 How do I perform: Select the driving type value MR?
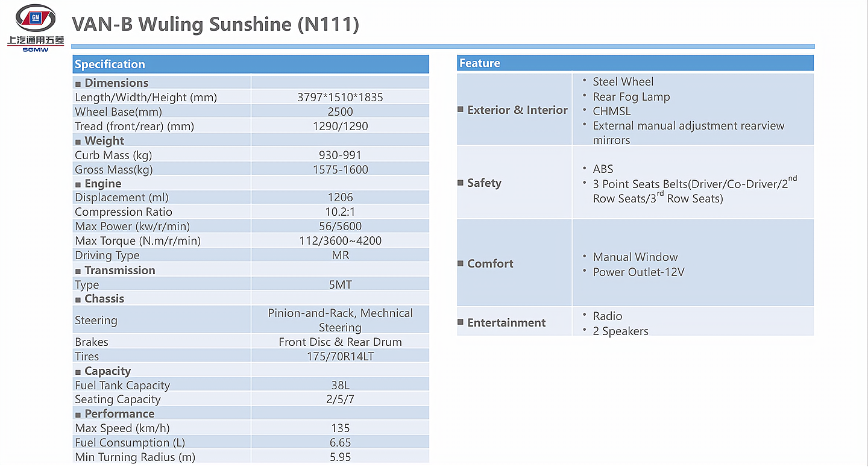tap(341, 255)
